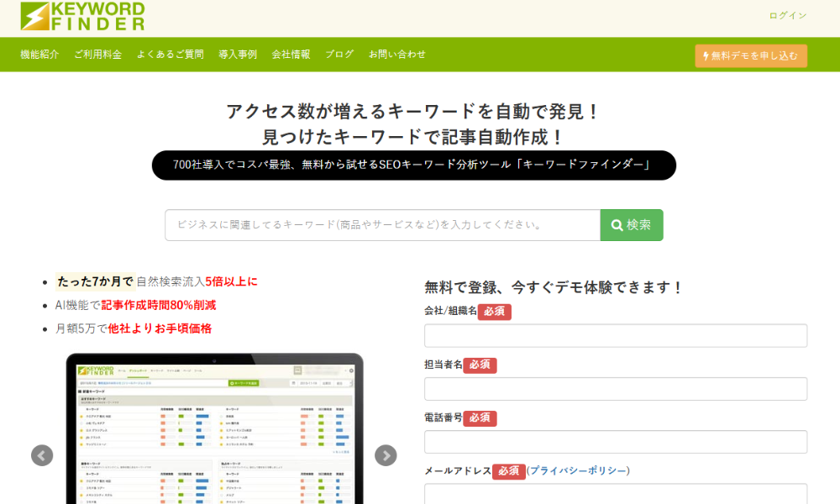Open the ブログ navigation item
840x504 pixels.
click(x=339, y=54)
